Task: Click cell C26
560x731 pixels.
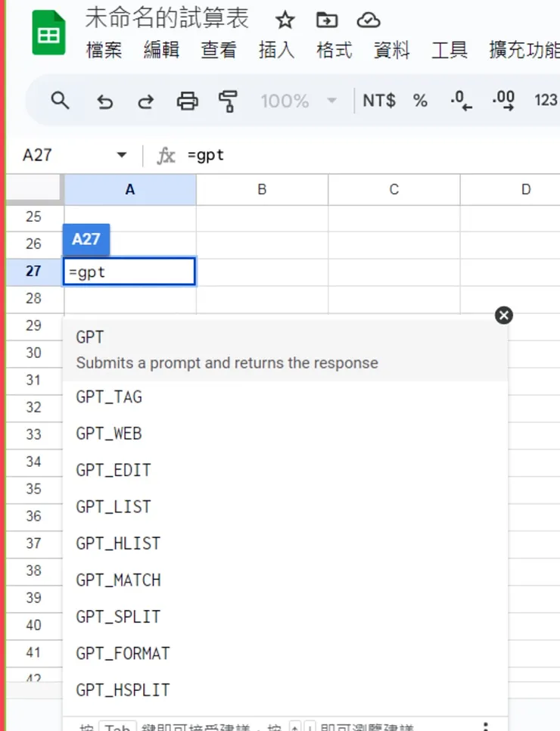Action: [x=394, y=244]
